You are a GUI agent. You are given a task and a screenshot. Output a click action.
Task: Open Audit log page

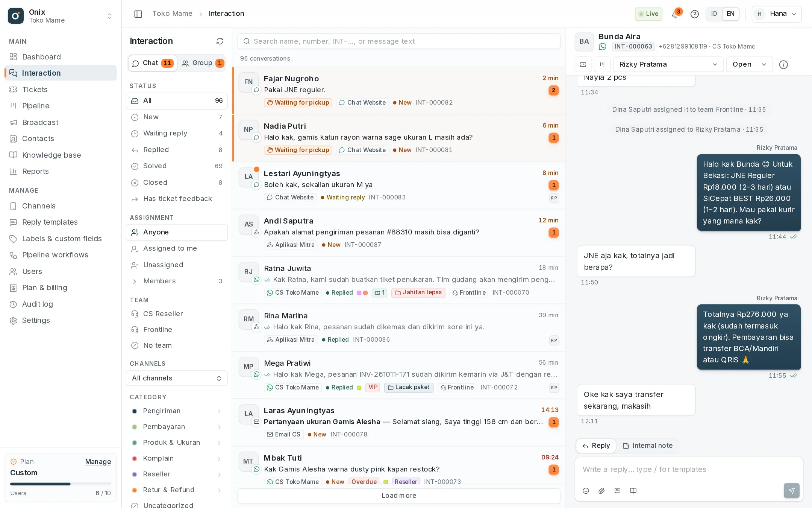point(61,304)
